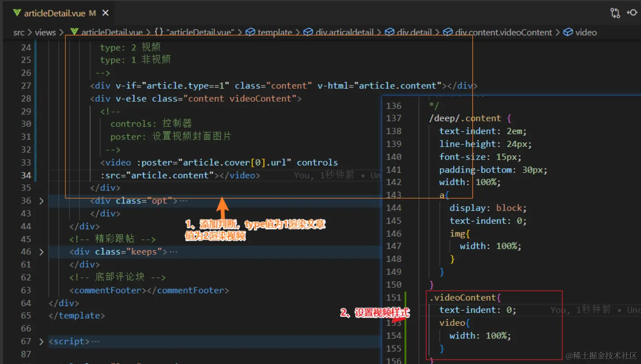Click the closing </template> tag
The image size is (641, 364).
click(77, 316)
